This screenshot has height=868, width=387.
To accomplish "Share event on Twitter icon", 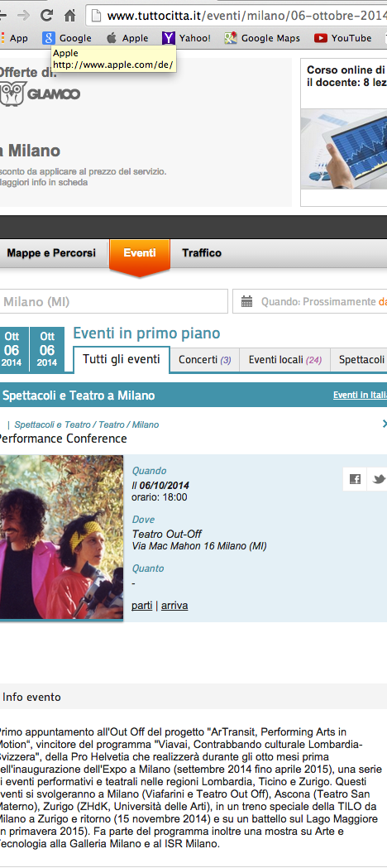I will [x=378, y=479].
